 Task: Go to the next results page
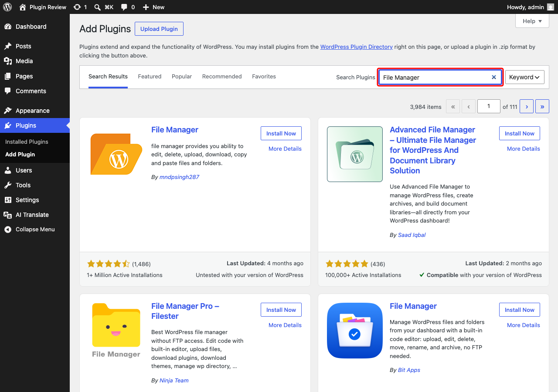(527, 106)
